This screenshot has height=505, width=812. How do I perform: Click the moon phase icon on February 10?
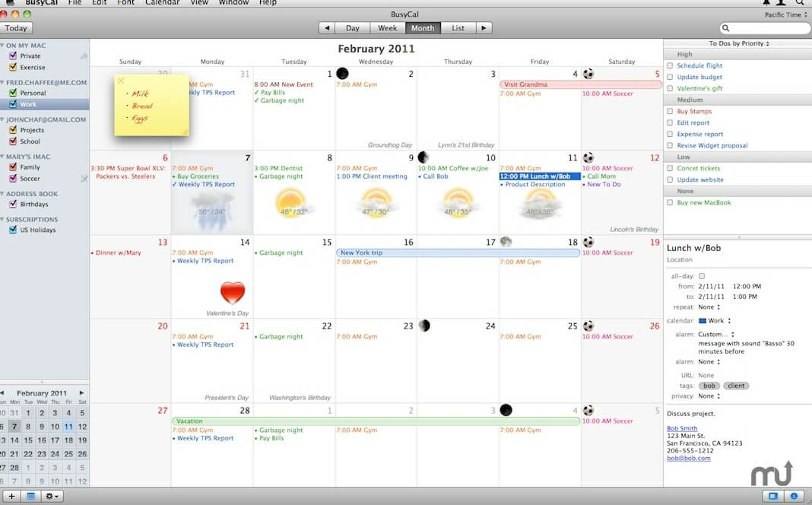(423, 157)
